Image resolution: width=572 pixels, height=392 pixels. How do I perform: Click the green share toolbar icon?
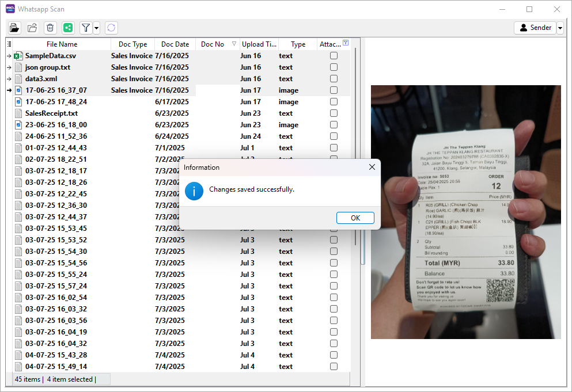tap(68, 28)
